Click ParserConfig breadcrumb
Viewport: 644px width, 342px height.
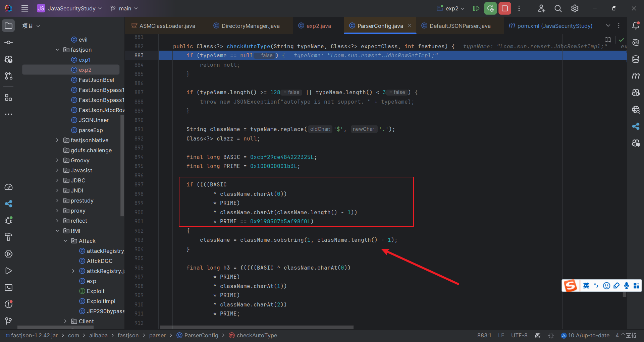(x=197, y=335)
